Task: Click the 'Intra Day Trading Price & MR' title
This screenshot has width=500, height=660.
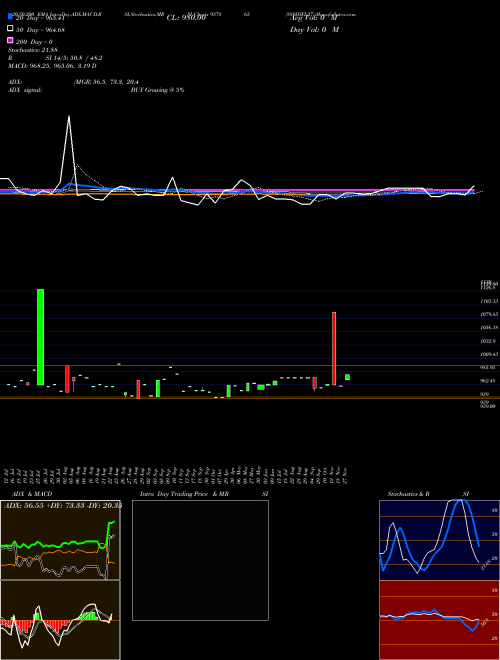Action: pyautogui.click(x=184, y=494)
